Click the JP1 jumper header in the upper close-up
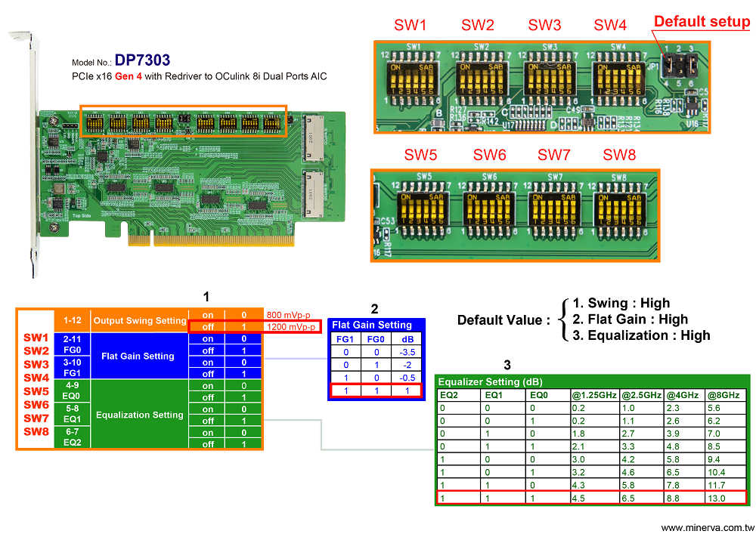The height and width of the screenshot is (534, 756). click(680, 66)
